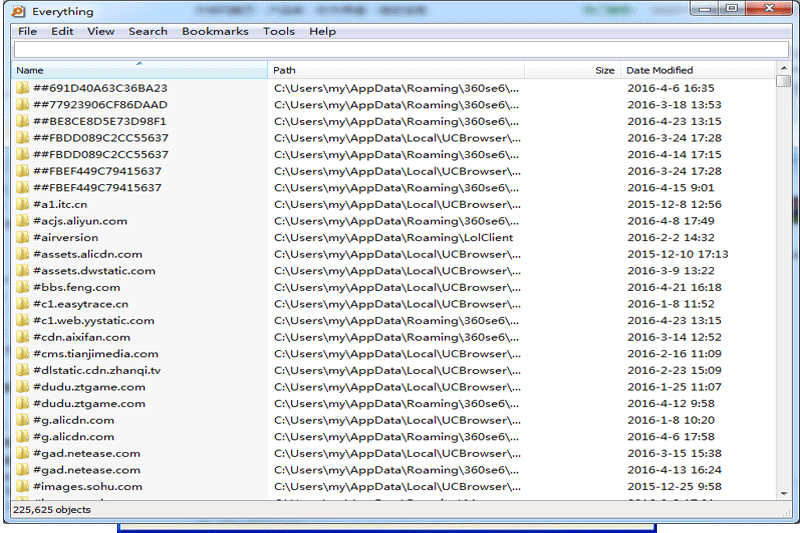Click date 2015-12-25 9:58
The image size is (800, 533).
(x=674, y=487)
